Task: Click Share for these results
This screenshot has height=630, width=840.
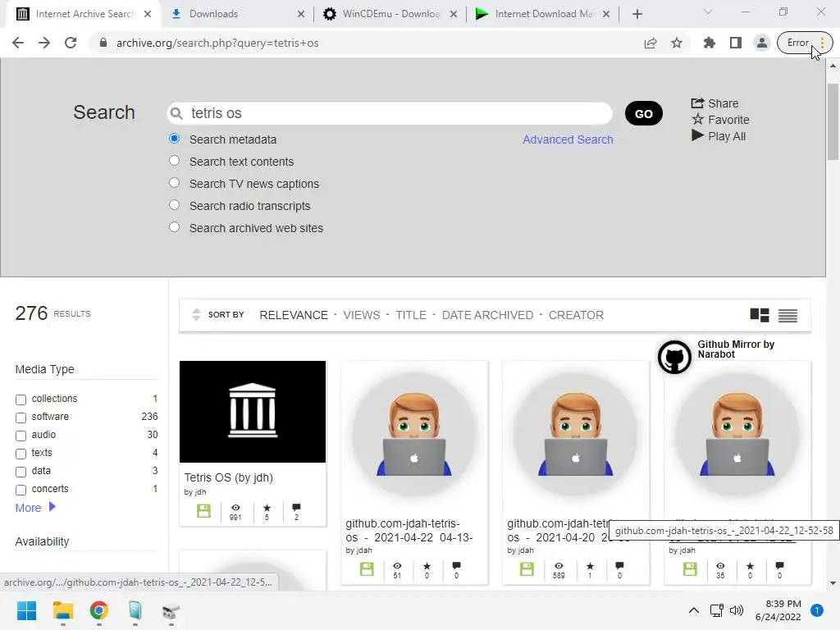Action: coord(714,103)
